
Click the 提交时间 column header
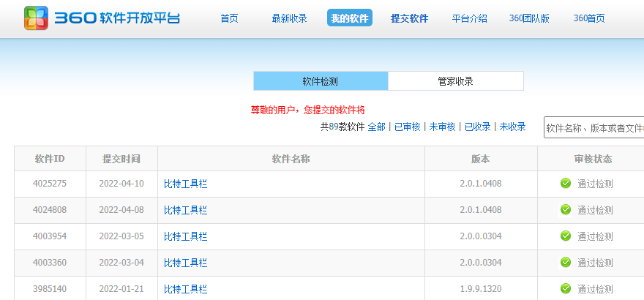point(121,159)
